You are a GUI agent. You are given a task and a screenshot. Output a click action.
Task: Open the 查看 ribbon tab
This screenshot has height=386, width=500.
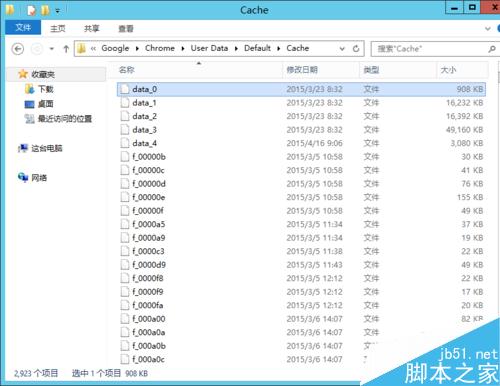tap(126, 29)
